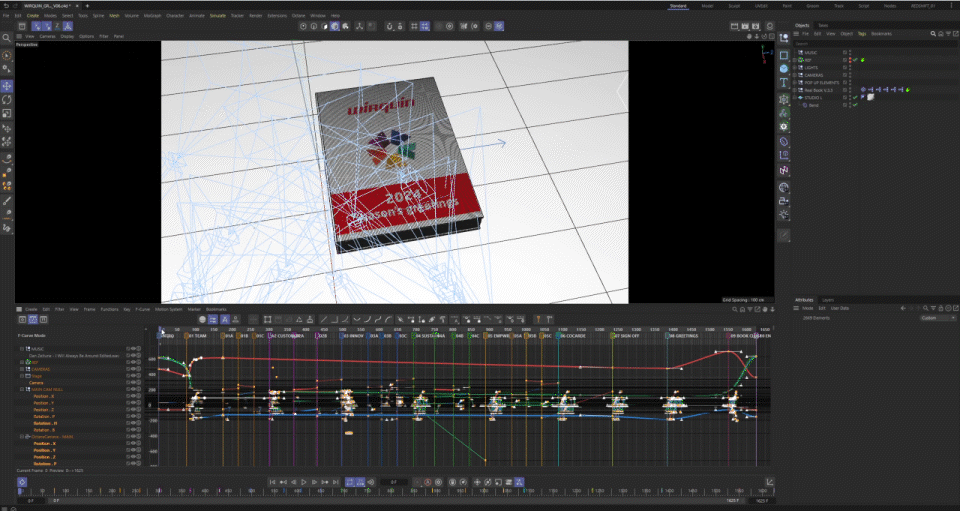Click the linear interpolation key icon
960x511 pixels.
click(323, 319)
